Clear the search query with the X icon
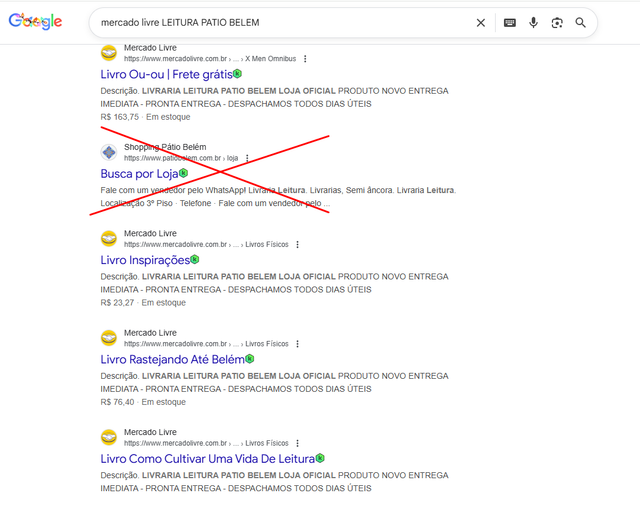Screen dimensions: 640x508 click(481, 23)
